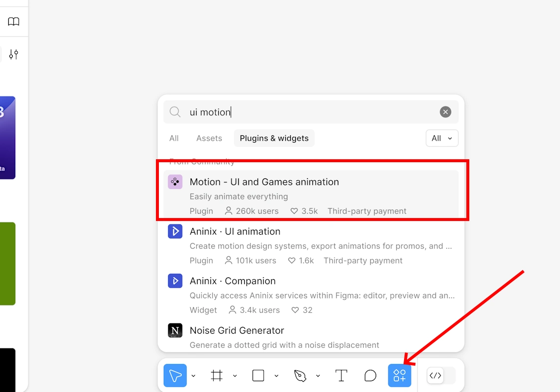The width and height of the screenshot is (560, 392).
Task: Click the Actions resources button
Action: tap(400, 375)
